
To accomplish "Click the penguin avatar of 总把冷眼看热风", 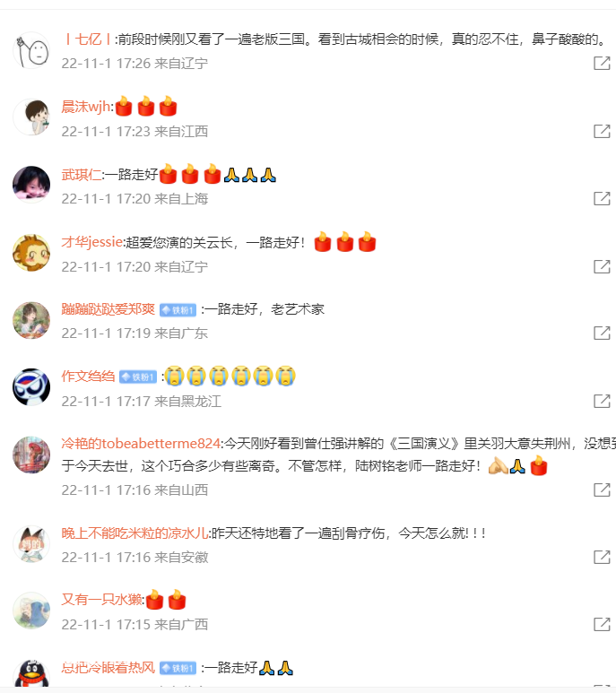I will click(31, 673).
